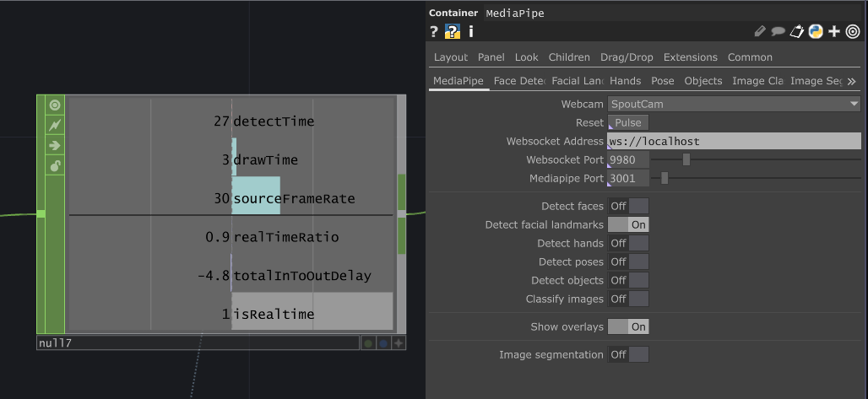Switch to the Hands page

(x=626, y=81)
